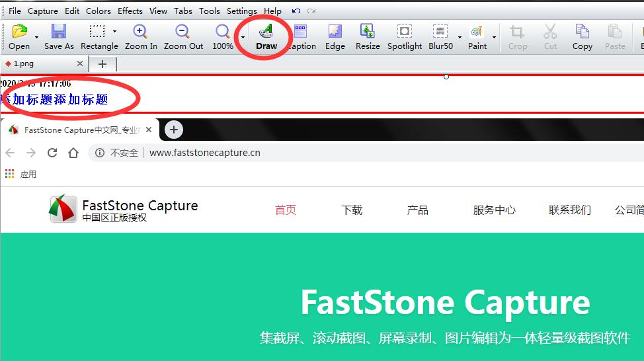Expand the Rectangle dropdown arrow
The width and height of the screenshot is (644, 361).
(114, 31)
